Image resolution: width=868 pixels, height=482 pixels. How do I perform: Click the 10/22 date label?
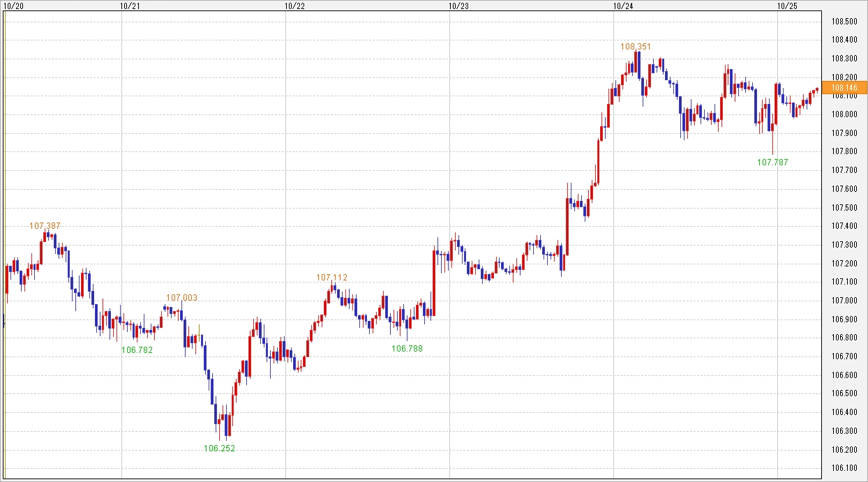(294, 6)
